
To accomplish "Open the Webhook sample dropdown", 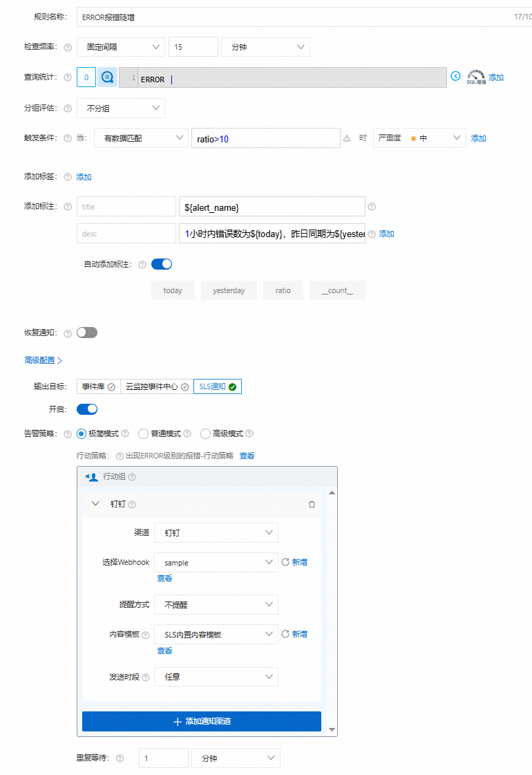I will click(x=216, y=563).
